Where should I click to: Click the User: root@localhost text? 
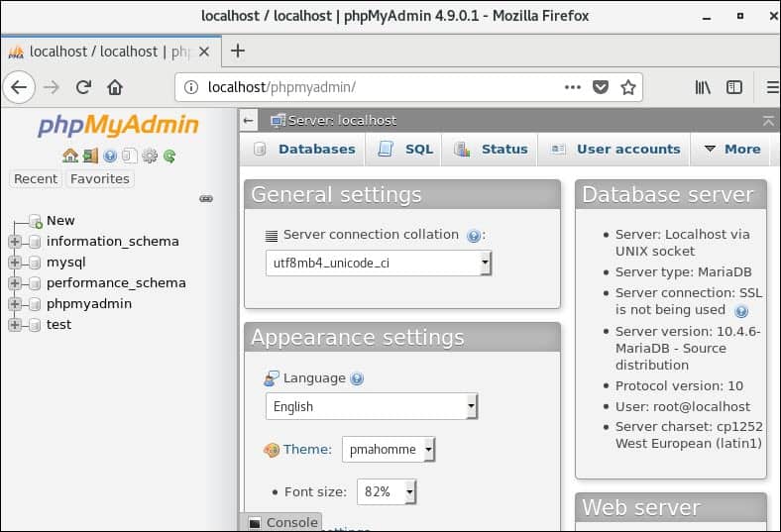[682, 407]
